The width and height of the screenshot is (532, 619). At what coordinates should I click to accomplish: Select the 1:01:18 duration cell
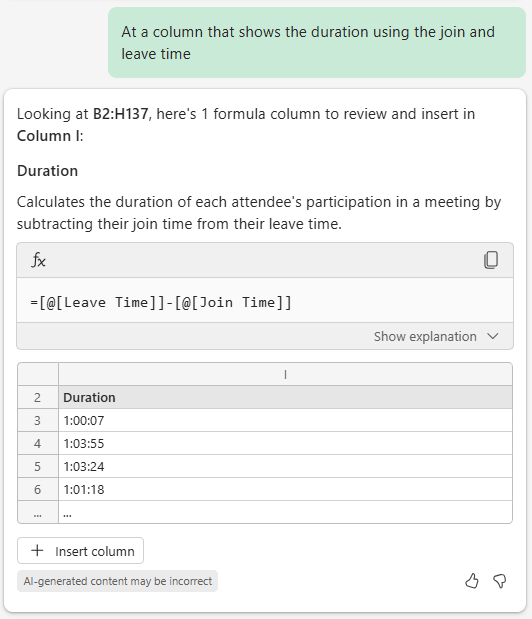(x=285, y=490)
